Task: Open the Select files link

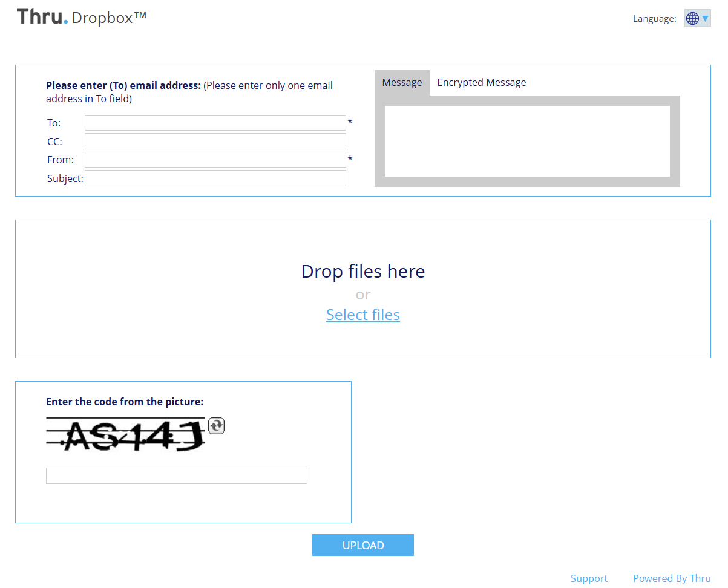Action: tap(362, 315)
